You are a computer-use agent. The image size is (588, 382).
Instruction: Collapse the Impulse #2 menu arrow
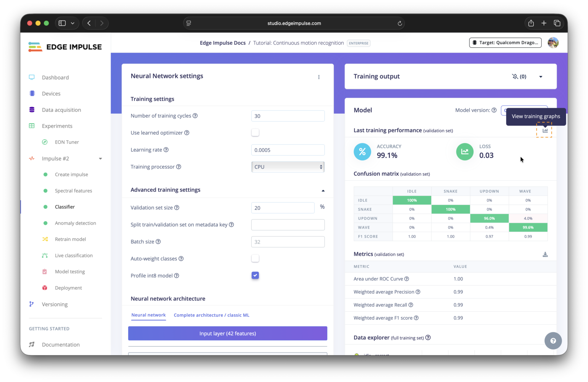[101, 159]
